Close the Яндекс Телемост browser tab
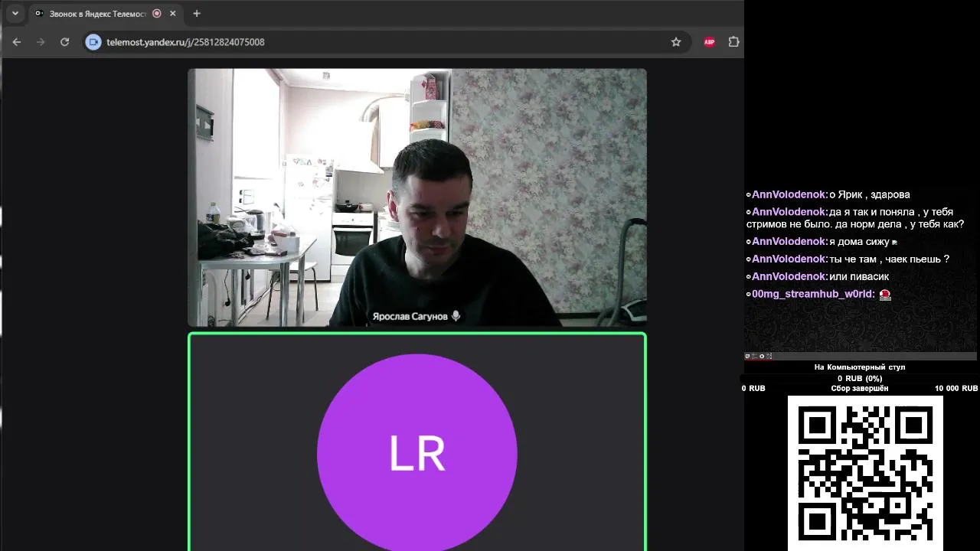Screen dimensions: 980x551 pos(173,13)
